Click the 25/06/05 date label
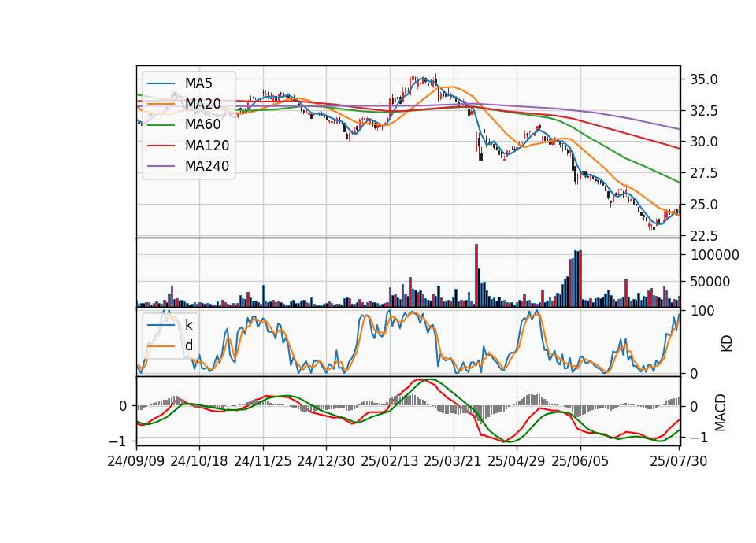This screenshot has height=543, width=756. [x=580, y=461]
